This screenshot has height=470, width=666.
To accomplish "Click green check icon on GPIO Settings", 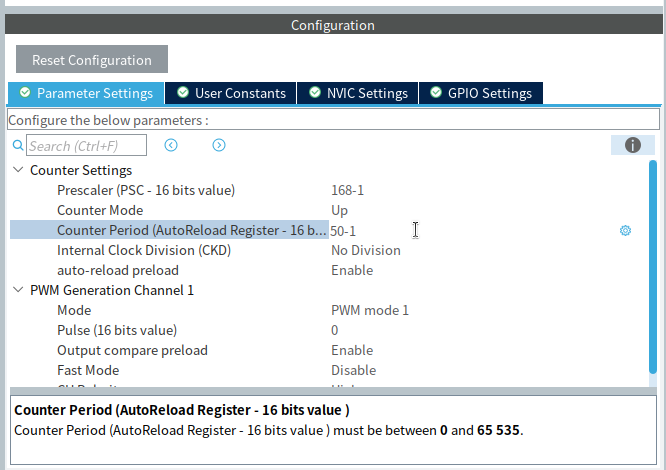I will point(436,93).
